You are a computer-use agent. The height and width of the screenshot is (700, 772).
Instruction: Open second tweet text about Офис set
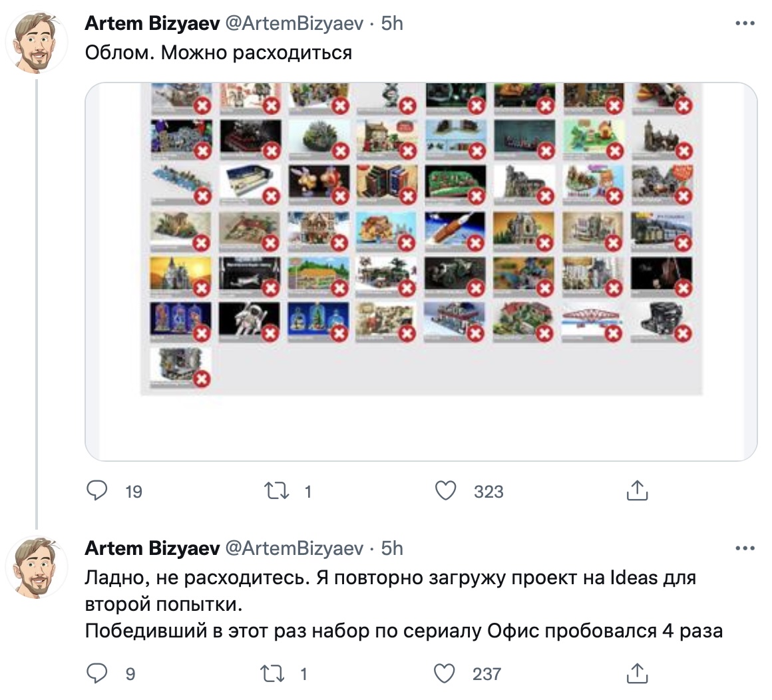(404, 604)
